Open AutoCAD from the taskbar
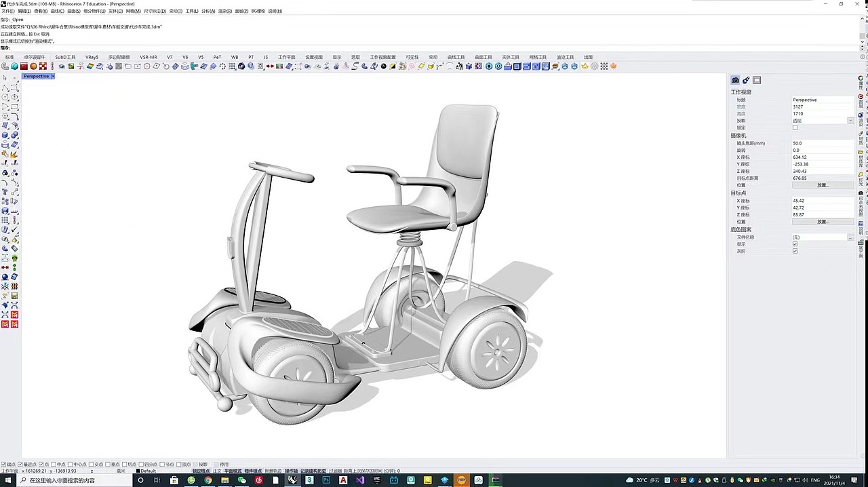The width and height of the screenshot is (868, 487). 343,480
